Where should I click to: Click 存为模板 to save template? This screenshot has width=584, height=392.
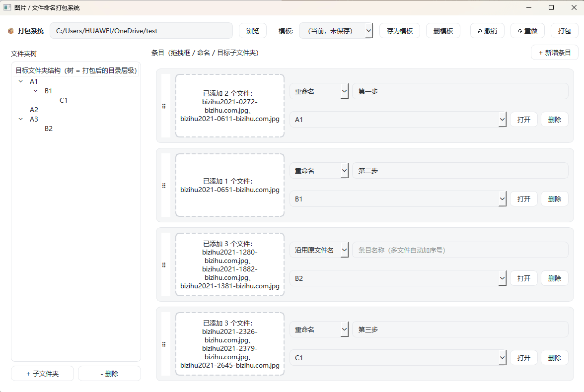[400, 31]
